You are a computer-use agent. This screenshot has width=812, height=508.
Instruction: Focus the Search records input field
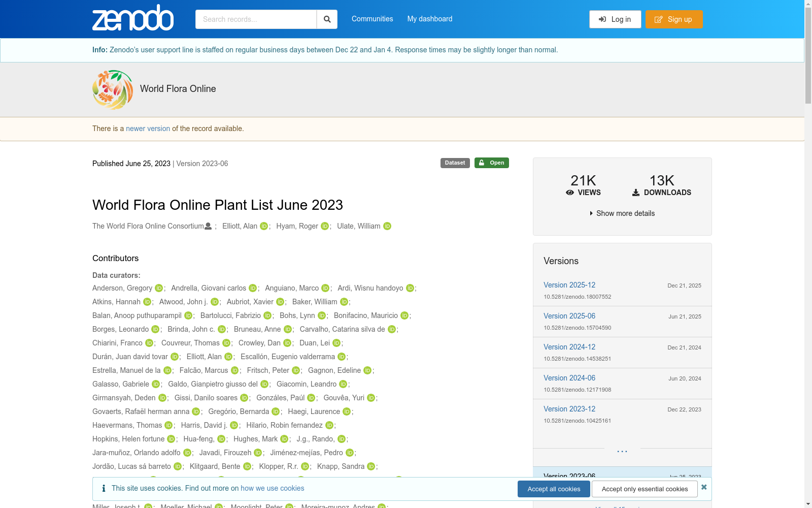[256, 19]
